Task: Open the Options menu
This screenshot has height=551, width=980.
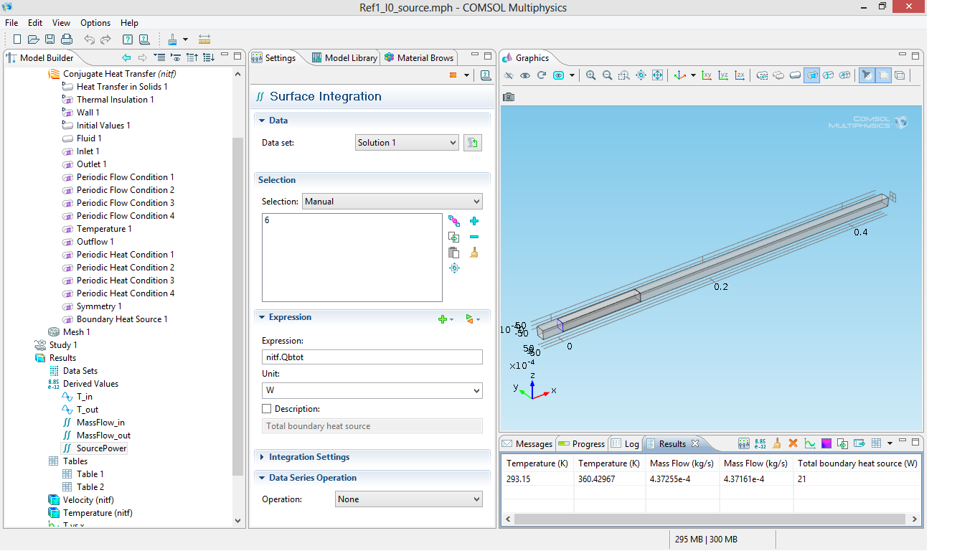Action: pos(95,23)
